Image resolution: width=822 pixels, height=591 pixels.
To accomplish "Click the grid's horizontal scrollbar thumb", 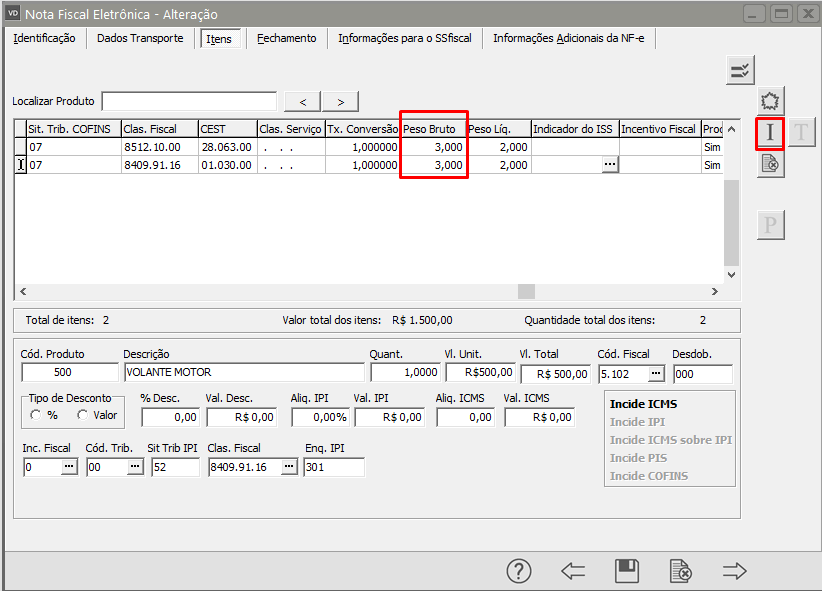I will [x=526, y=291].
